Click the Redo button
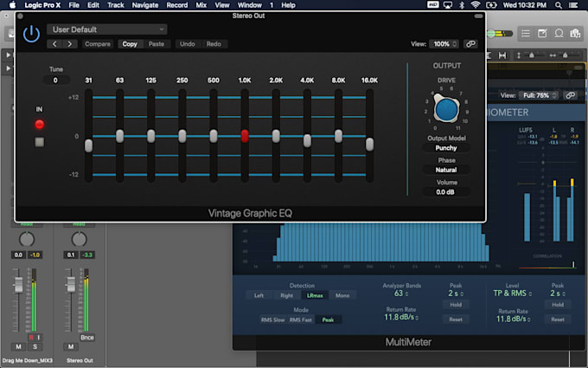The width and height of the screenshot is (588, 368). (x=214, y=44)
